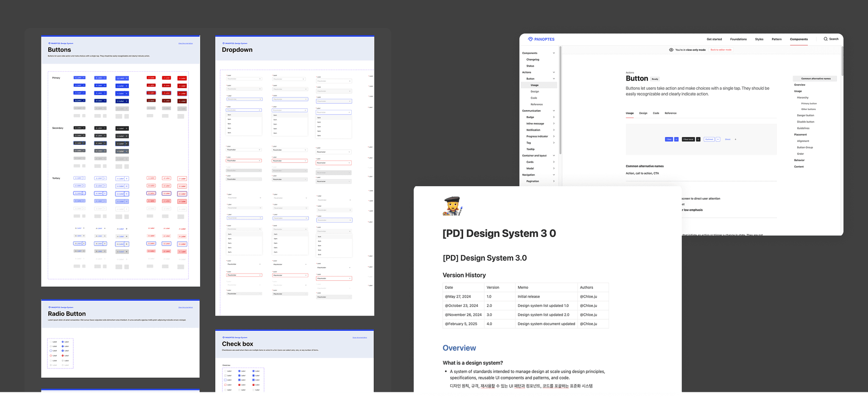Screen dimensions: 868x399
Task: Collapse the Communication section chevron
Action: click(x=554, y=111)
